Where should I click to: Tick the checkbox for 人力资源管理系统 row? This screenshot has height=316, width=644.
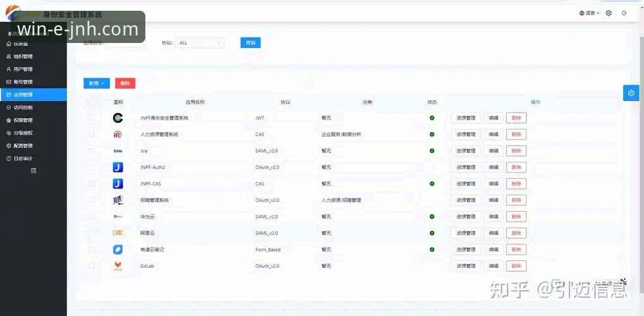92,135
